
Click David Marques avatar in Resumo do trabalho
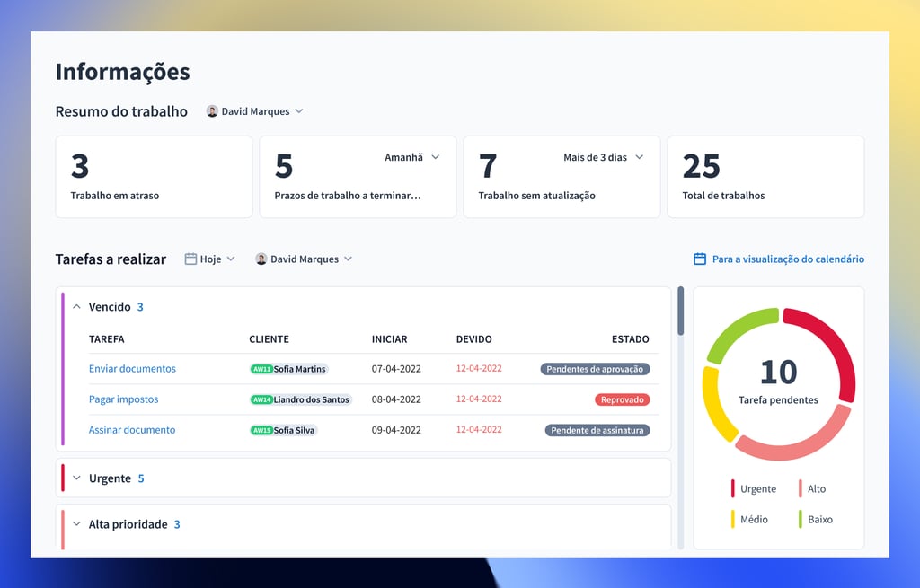(212, 111)
